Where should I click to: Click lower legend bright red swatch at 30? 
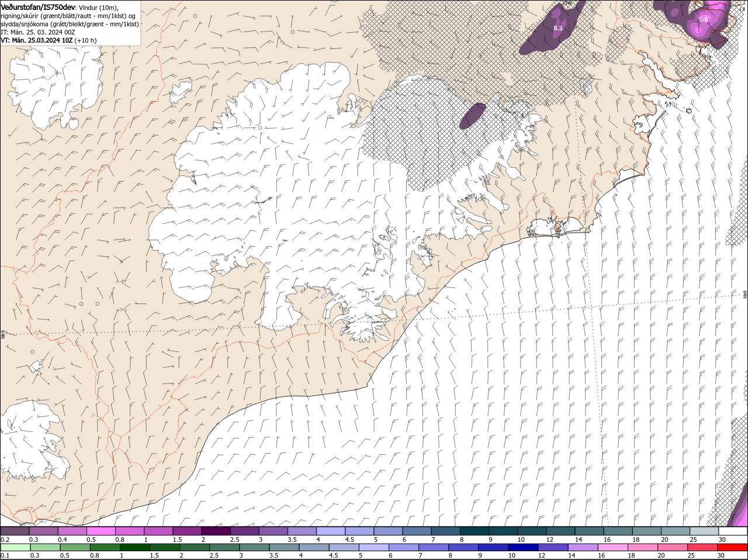732,547
